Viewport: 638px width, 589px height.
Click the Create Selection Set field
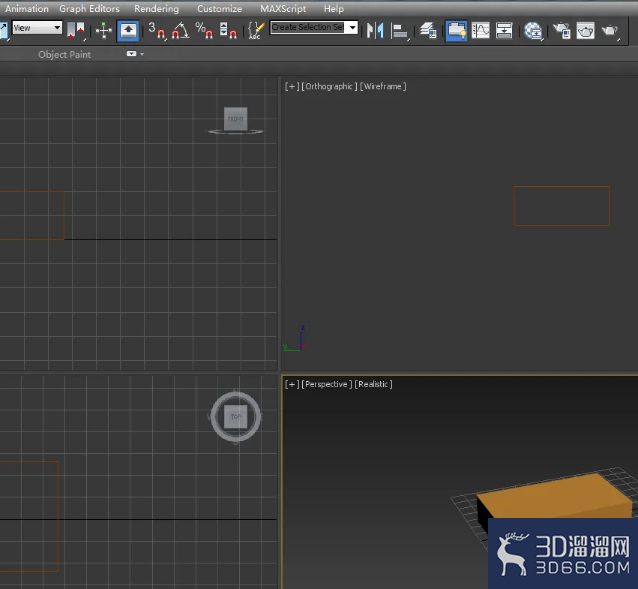(308, 27)
